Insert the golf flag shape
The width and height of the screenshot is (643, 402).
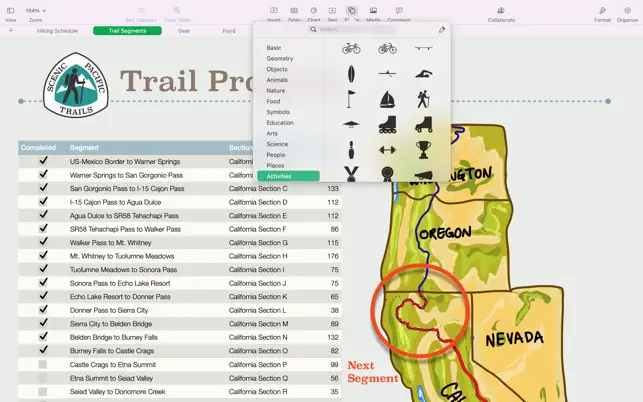[351, 99]
